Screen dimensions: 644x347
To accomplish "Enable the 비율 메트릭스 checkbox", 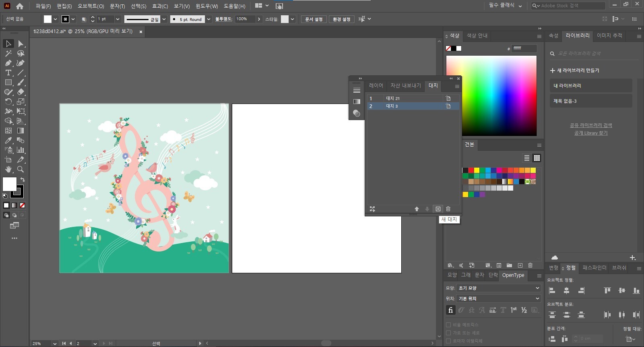I will point(448,325).
